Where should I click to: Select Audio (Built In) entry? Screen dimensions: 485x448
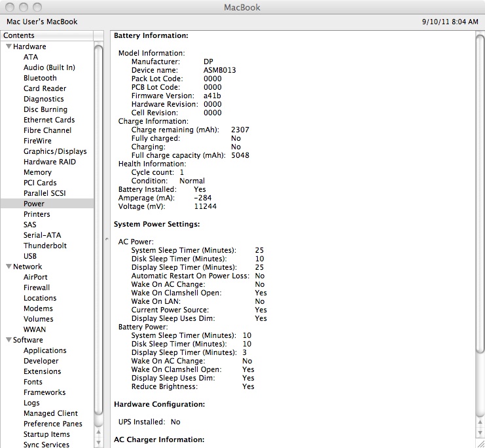coord(49,67)
